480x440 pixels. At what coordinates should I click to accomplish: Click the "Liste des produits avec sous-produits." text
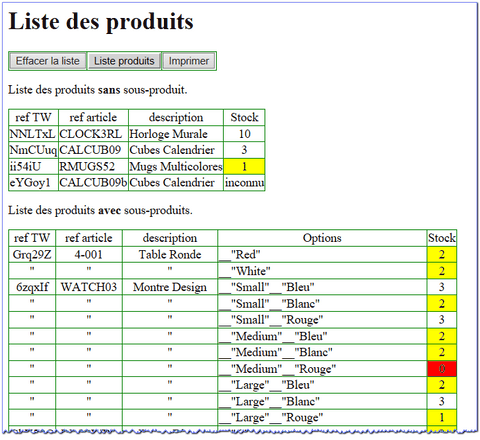point(100,210)
